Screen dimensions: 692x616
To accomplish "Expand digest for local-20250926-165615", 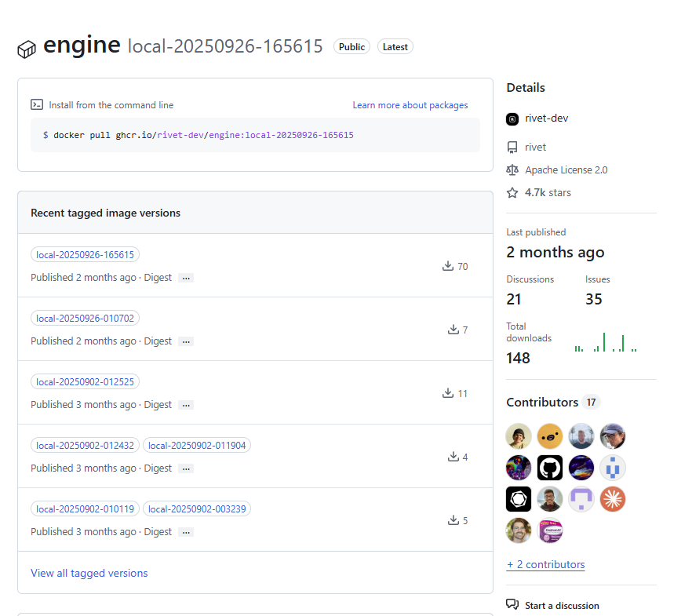I will [186, 278].
